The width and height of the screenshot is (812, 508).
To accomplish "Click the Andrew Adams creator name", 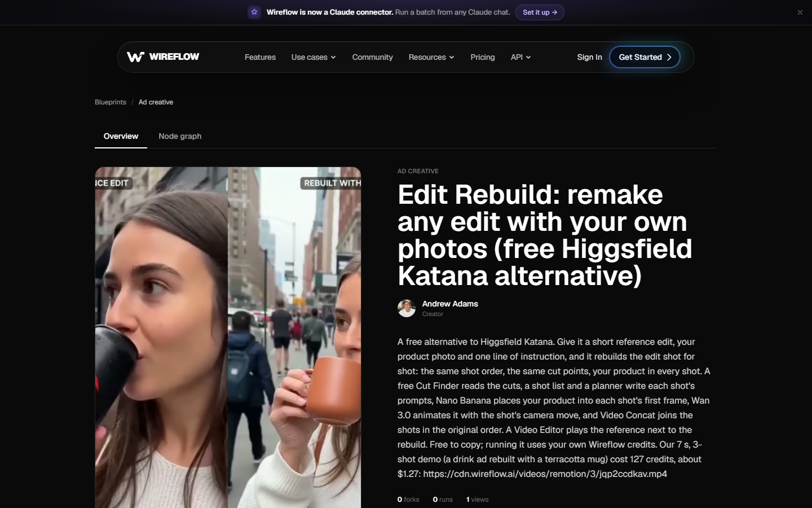I will (450, 304).
